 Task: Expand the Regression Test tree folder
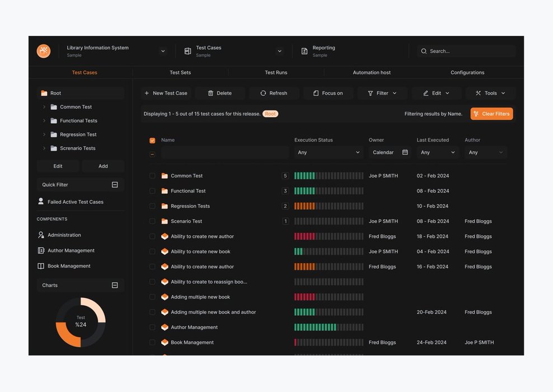44,135
